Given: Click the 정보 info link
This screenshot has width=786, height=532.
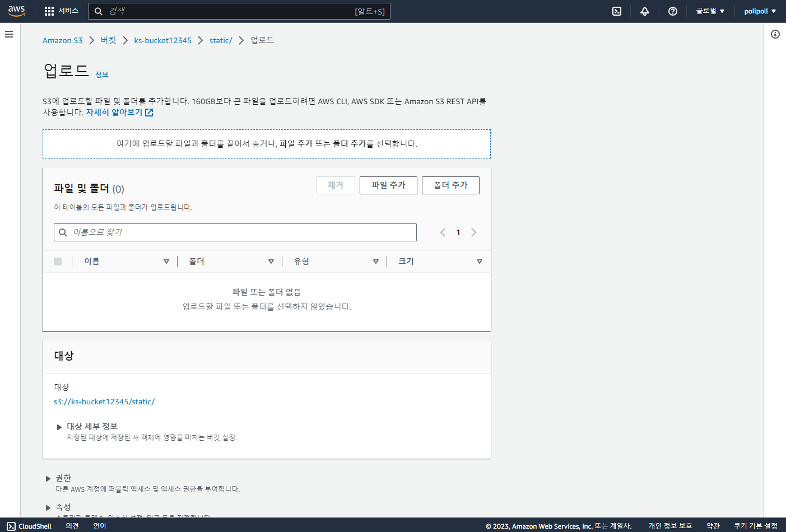Looking at the screenshot, I should coord(102,74).
